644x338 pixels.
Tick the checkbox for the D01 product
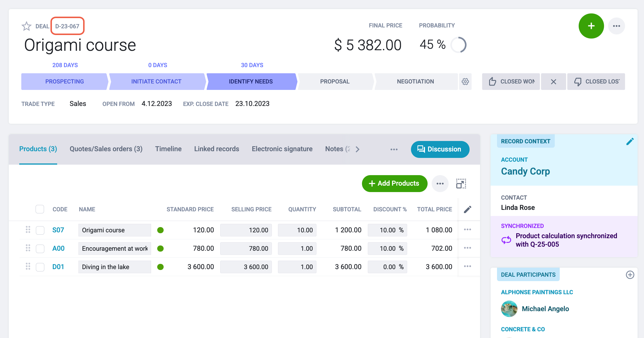pos(40,267)
